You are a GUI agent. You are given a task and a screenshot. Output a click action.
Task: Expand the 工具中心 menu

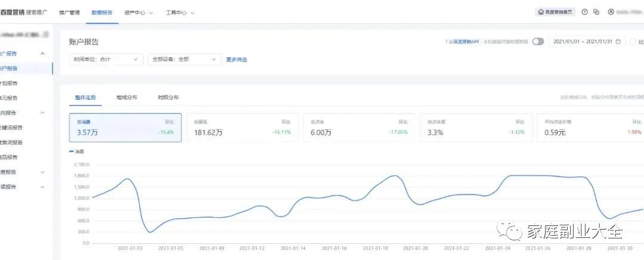179,12
